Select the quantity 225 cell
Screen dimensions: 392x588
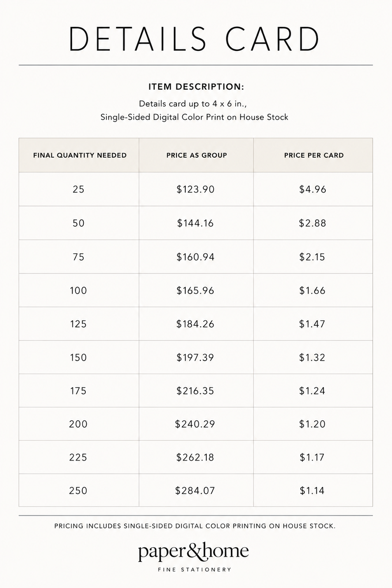pyautogui.click(x=78, y=457)
